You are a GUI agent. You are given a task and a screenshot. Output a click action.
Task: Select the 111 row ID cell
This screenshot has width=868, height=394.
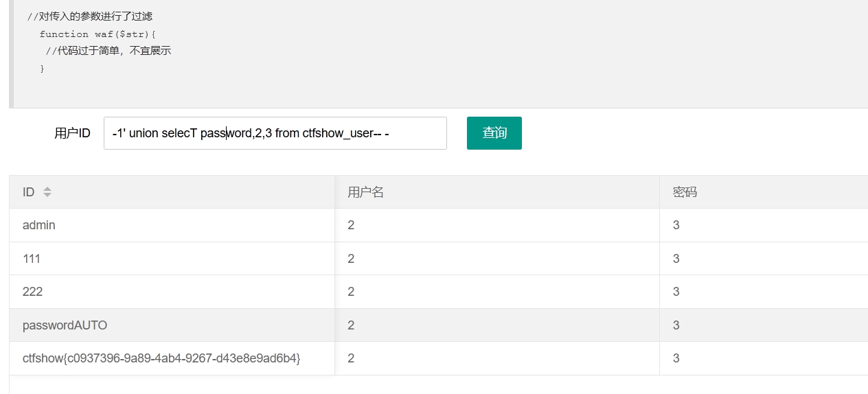pos(172,259)
